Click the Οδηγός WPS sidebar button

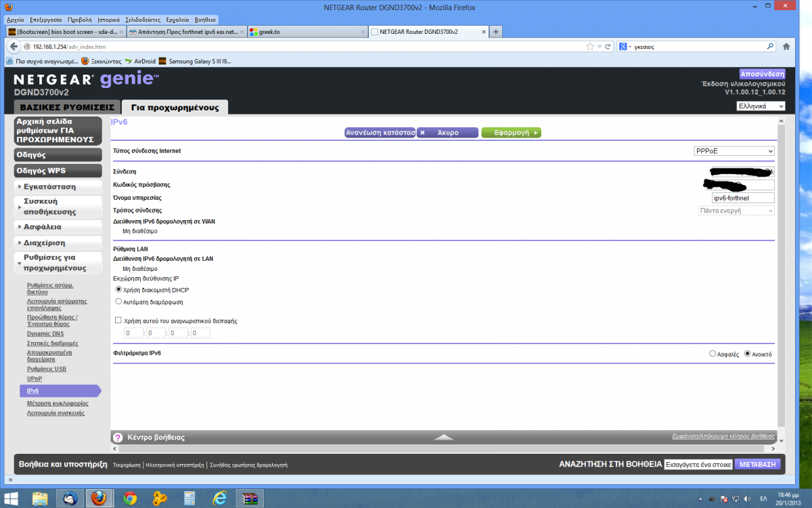point(58,171)
